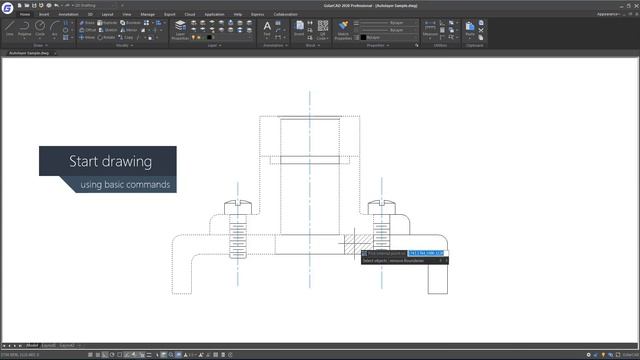Click the Boolean tool in Modify panel

pyautogui.click(x=130, y=23)
